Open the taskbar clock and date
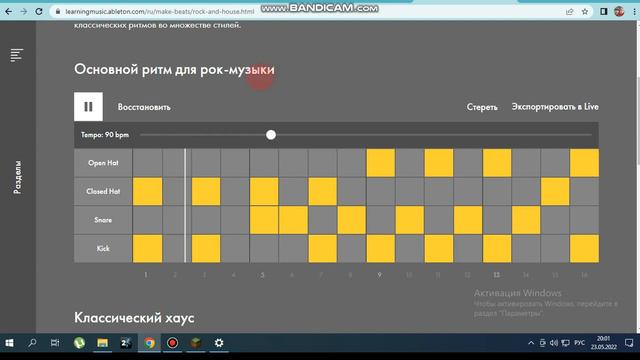The image size is (640, 360). click(603, 343)
